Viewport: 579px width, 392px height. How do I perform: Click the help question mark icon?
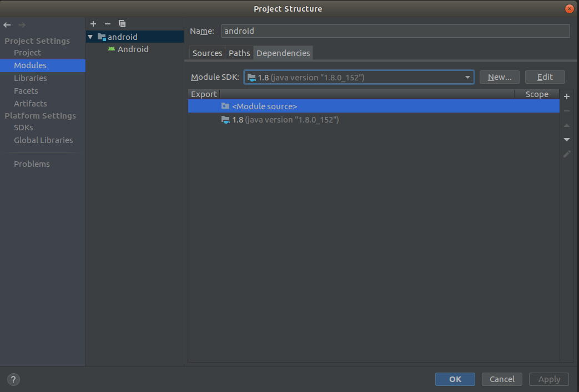tap(14, 379)
